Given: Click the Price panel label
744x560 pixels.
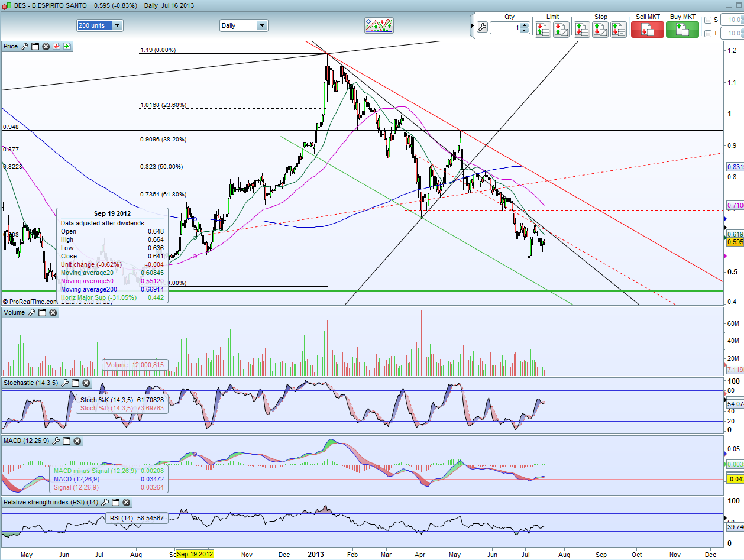Looking at the screenshot, I should coord(11,46).
